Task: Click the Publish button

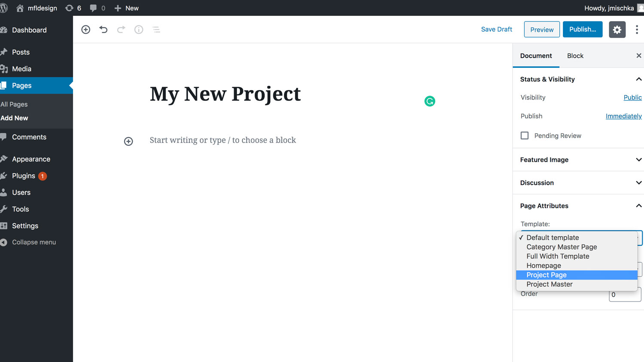Action: (583, 29)
